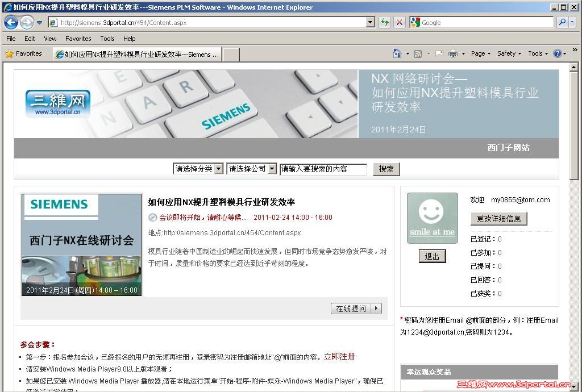Viewport: 582px width, 392px height.
Task: Click the Google search box
Action: point(487,23)
